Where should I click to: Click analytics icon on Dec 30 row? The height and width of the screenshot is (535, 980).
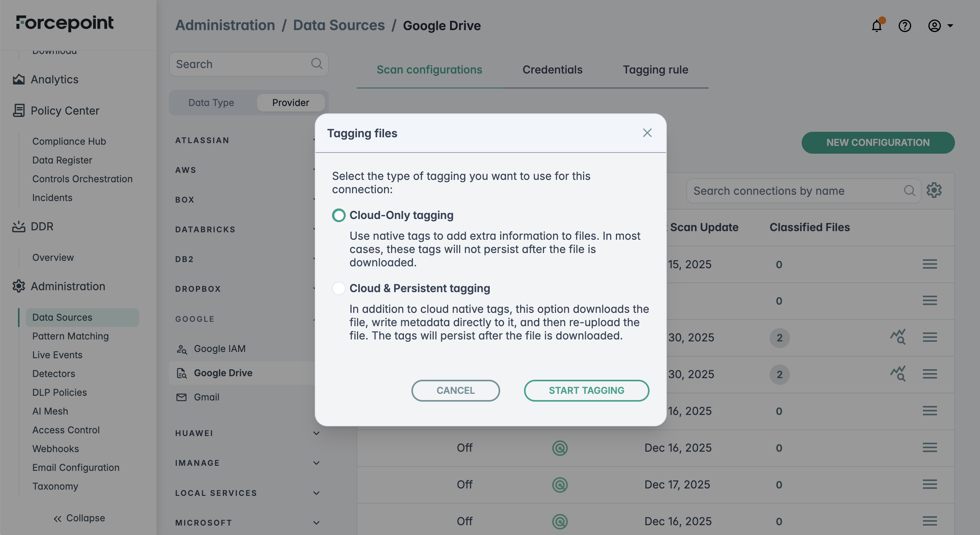click(898, 337)
